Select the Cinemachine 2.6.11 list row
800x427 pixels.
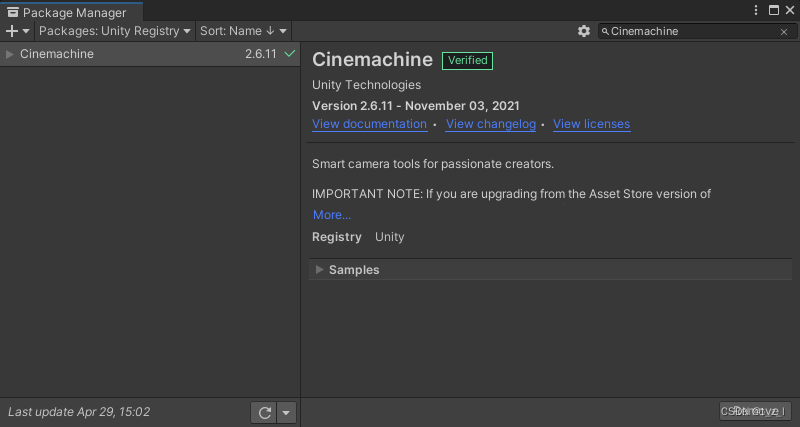coord(150,54)
